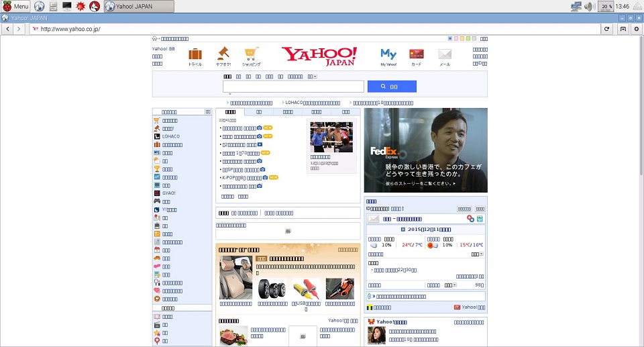Screen dimensions: 644x347
Task: Click the Shopping cart icon in top navigation
Action: 251,54
